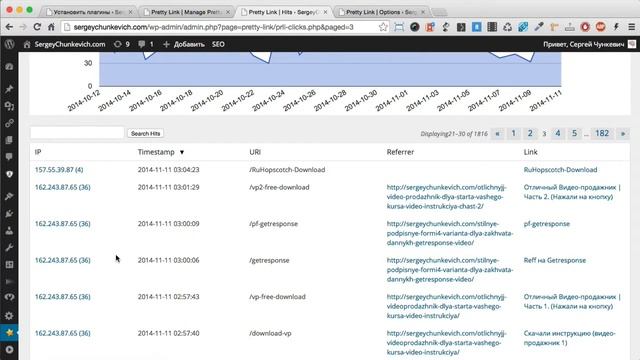The image size is (640, 360).
Task: Go to pagination page 5
Action: click(574, 133)
